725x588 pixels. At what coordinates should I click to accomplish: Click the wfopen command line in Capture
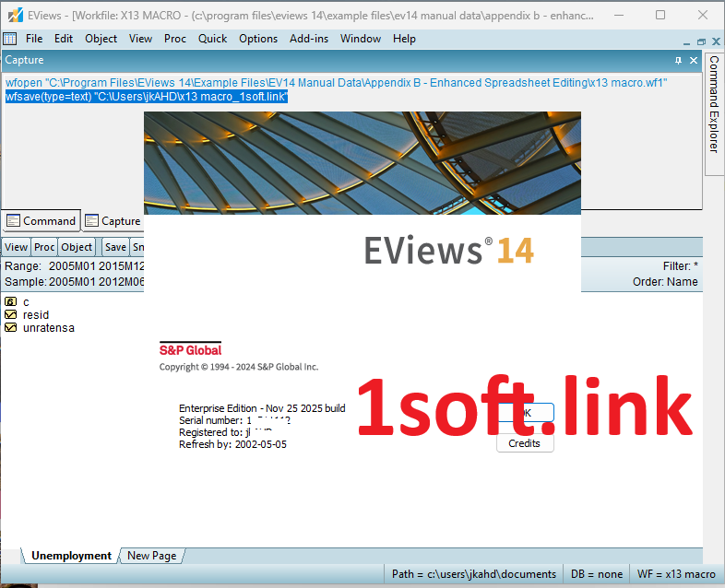[x=336, y=83]
